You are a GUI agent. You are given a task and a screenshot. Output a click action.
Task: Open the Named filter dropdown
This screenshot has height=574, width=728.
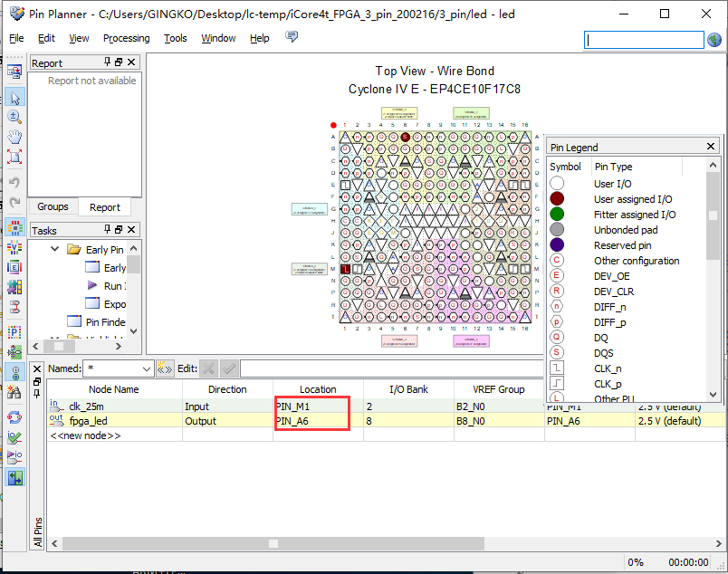click(x=147, y=368)
